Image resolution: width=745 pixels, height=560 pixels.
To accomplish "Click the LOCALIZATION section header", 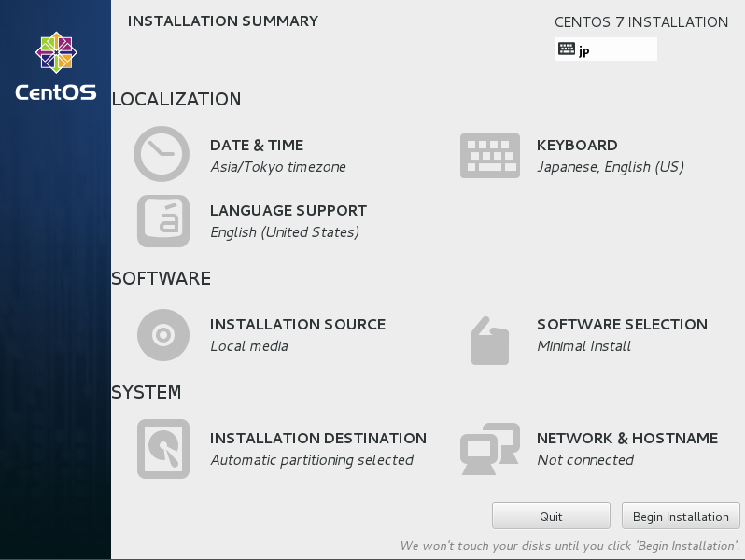I will [x=176, y=99].
